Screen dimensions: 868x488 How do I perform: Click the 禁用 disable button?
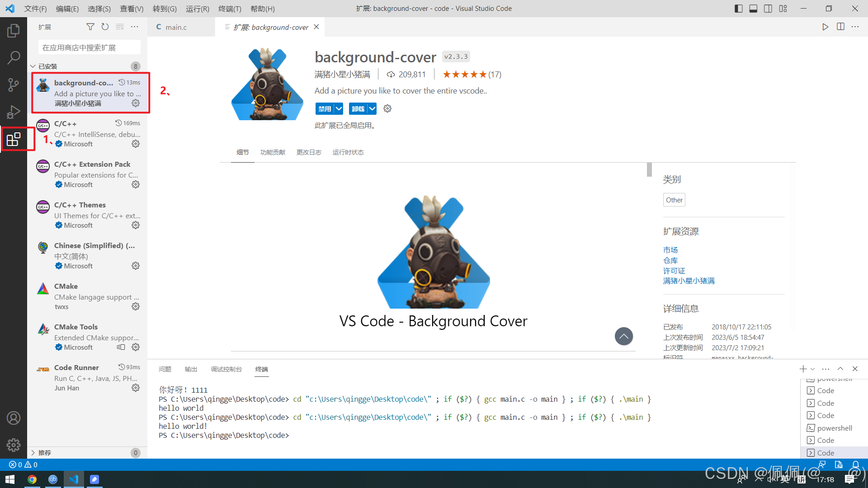click(324, 109)
